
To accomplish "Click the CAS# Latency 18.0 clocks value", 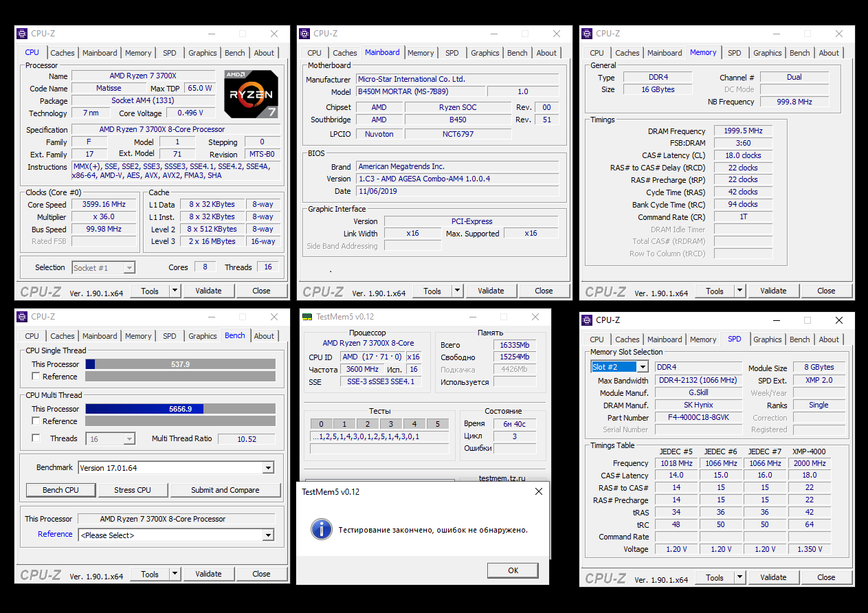I will coord(743,155).
